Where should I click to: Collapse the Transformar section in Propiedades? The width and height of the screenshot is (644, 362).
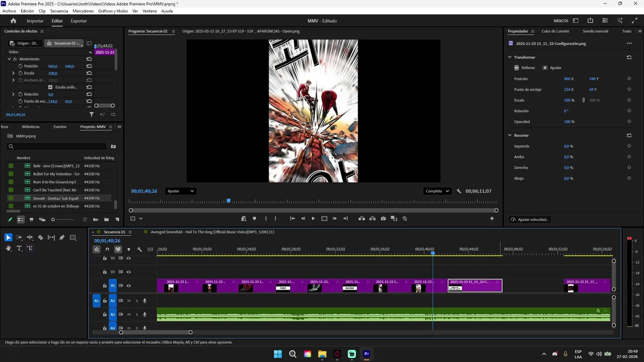[x=510, y=57]
